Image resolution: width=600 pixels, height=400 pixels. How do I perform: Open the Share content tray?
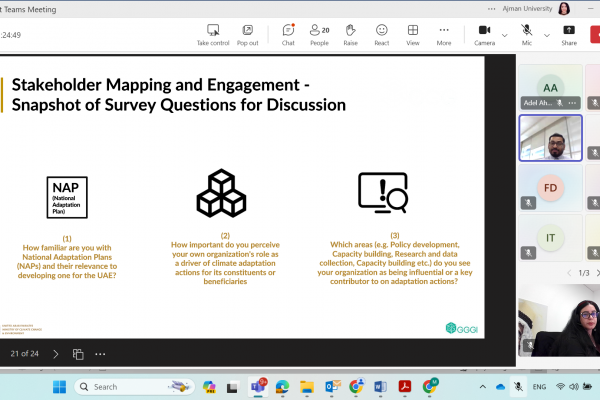(569, 34)
